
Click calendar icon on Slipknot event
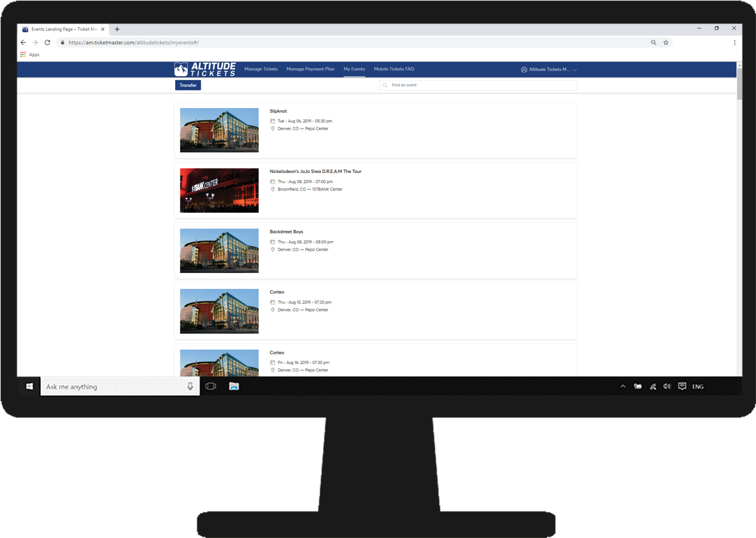click(x=272, y=121)
